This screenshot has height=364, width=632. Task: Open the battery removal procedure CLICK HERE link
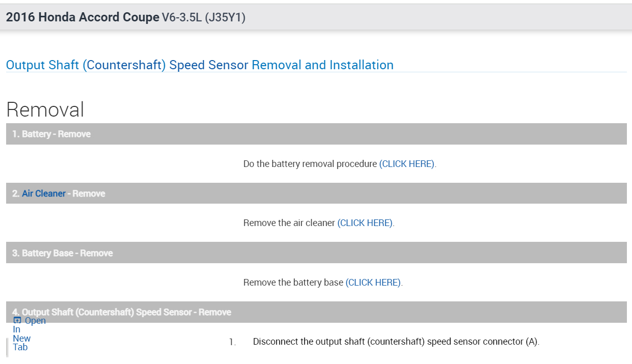coord(407,164)
